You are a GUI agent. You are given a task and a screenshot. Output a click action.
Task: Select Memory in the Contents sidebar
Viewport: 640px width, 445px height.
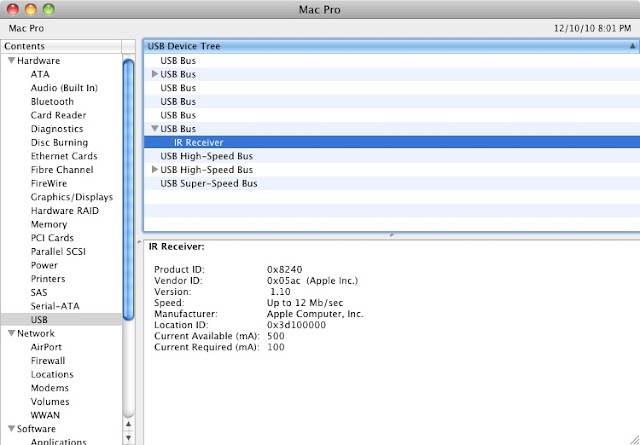(49, 225)
